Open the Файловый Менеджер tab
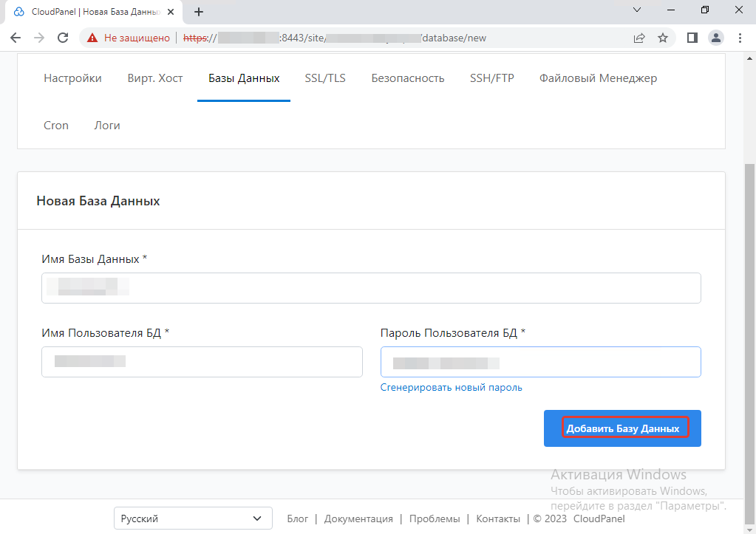 (x=598, y=78)
